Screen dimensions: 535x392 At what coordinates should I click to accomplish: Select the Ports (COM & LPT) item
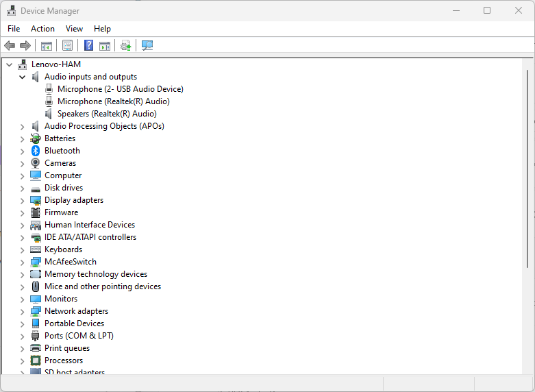pyautogui.click(x=79, y=336)
